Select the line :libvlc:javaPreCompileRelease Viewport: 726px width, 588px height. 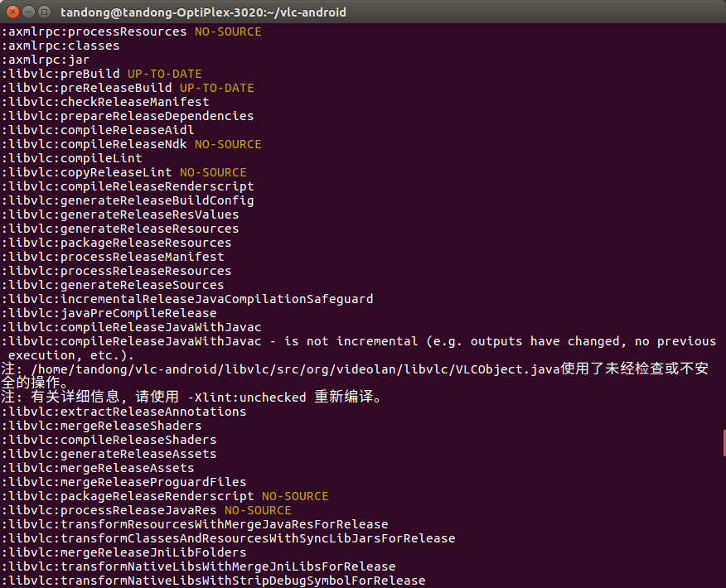[109, 313]
